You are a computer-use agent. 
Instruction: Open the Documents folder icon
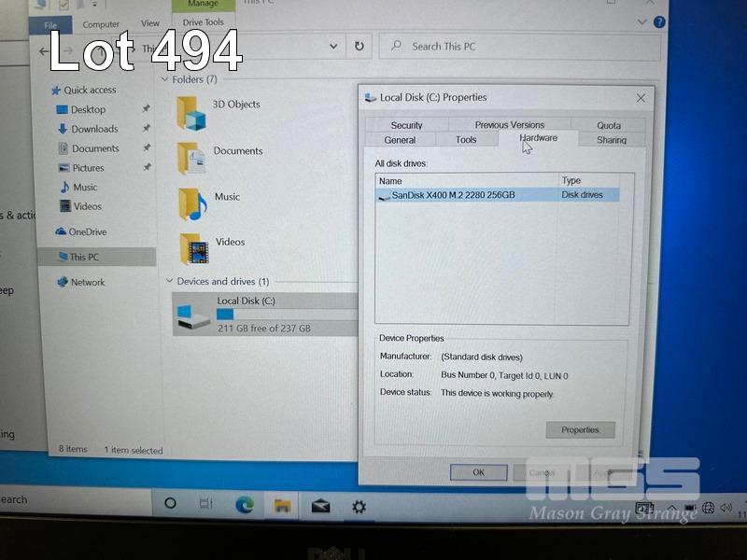coord(191,158)
